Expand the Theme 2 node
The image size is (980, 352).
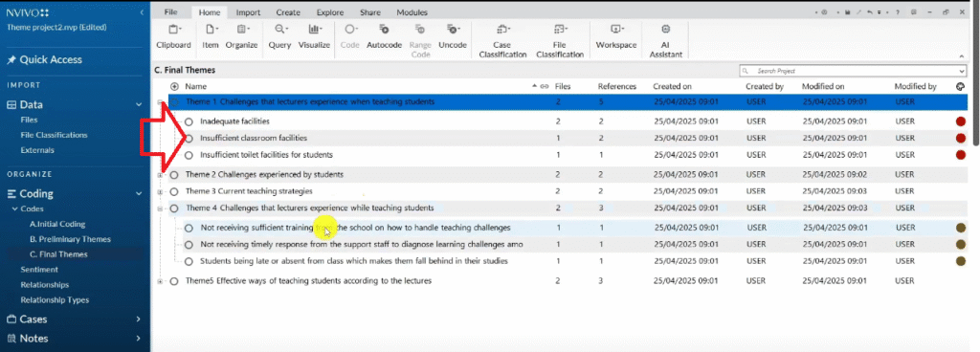point(161,175)
